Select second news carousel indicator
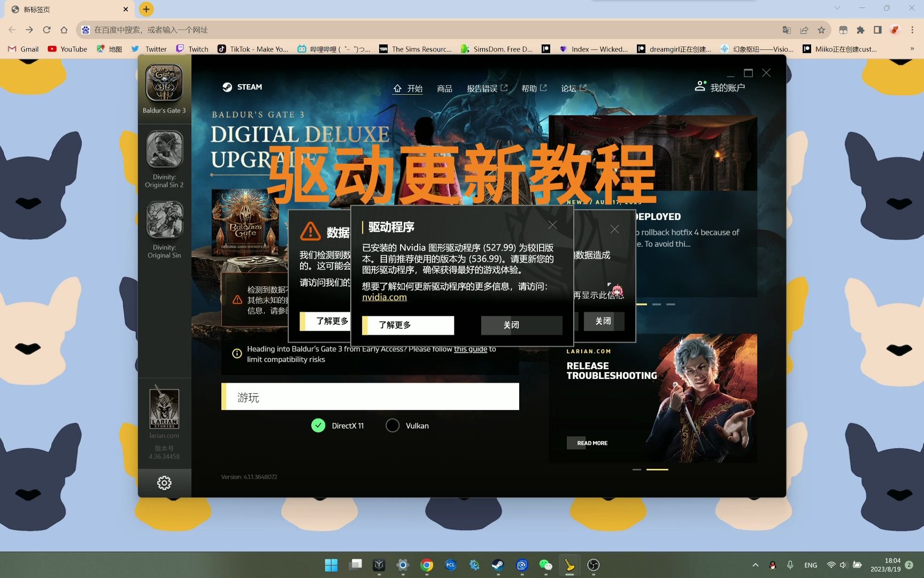Image resolution: width=924 pixels, height=578 pixels. coord(656,304)
